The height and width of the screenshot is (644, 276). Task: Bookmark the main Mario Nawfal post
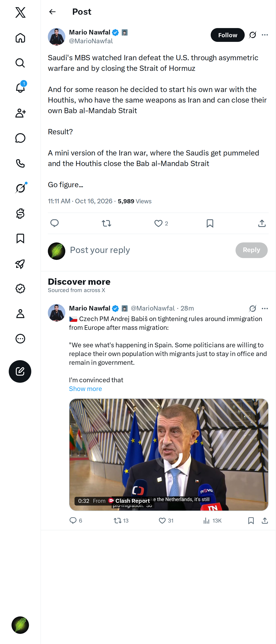click(210, 223)
